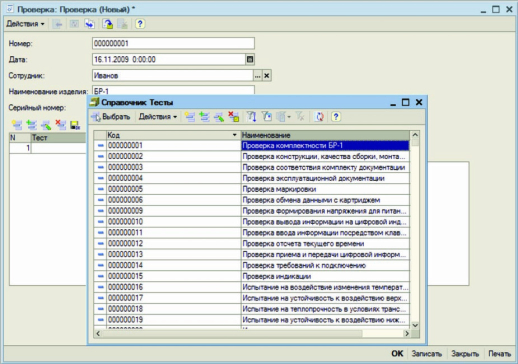518x364 pixels.
Task: Click the greyed back arrow icon in Проверка toolbar
Action: click(58, 24)
